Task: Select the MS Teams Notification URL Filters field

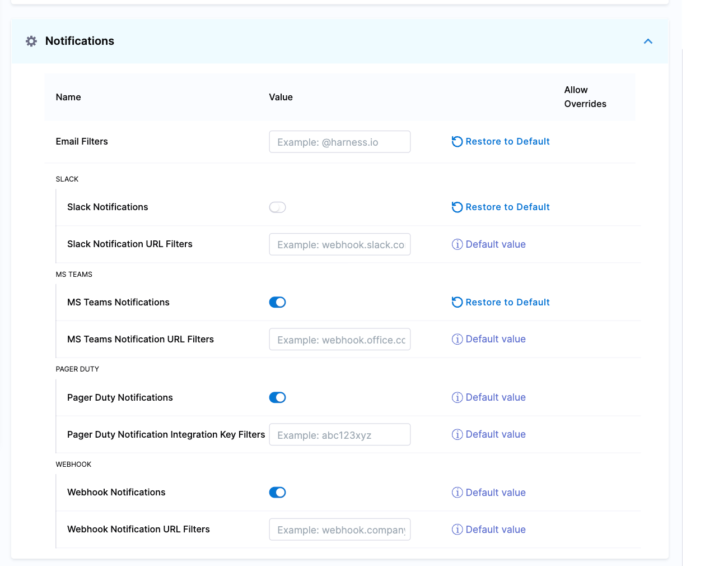Action: pyautogui.click(x=339, y=340)
